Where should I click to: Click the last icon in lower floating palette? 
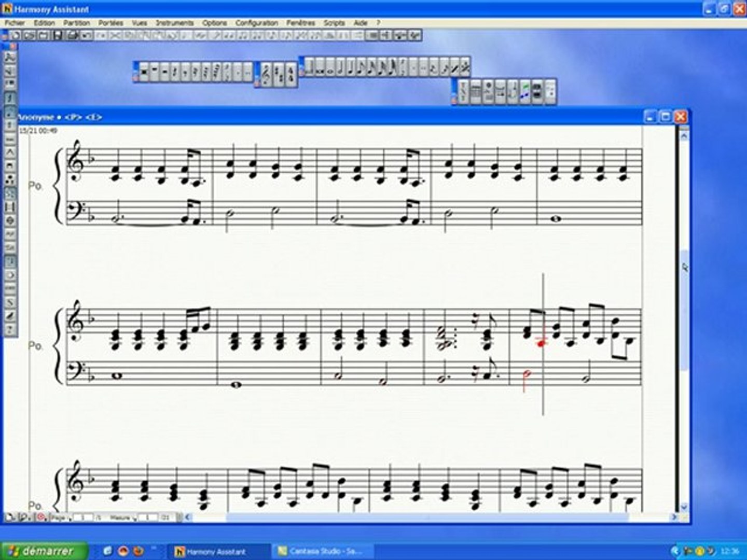pos(550,92)
